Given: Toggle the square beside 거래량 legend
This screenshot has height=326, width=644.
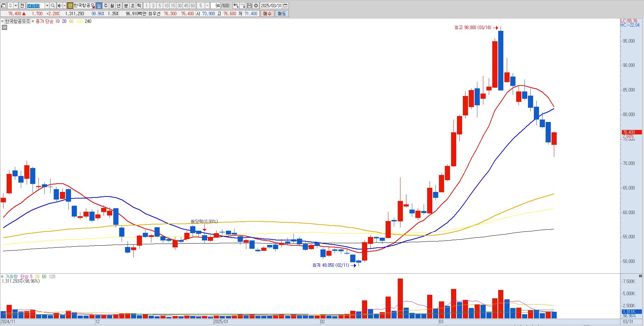Looking at the screenshot, I should [2, 276].
